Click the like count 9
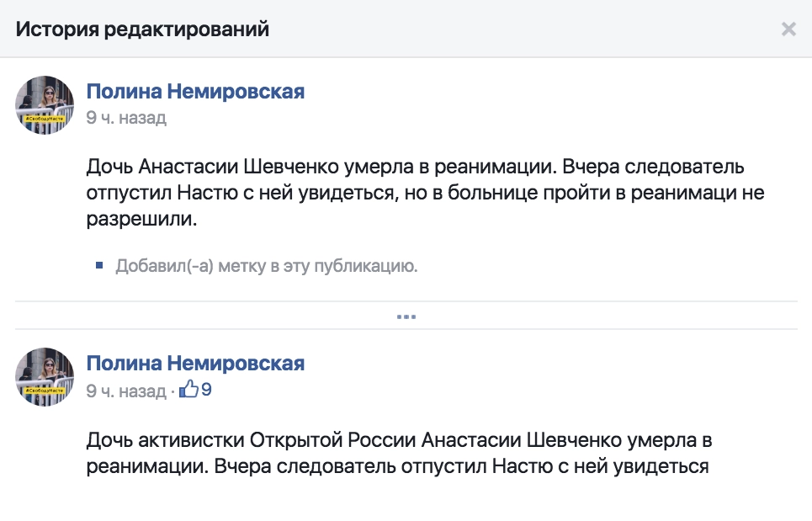Viewport: 812px width, 521px height. point(206,391)
